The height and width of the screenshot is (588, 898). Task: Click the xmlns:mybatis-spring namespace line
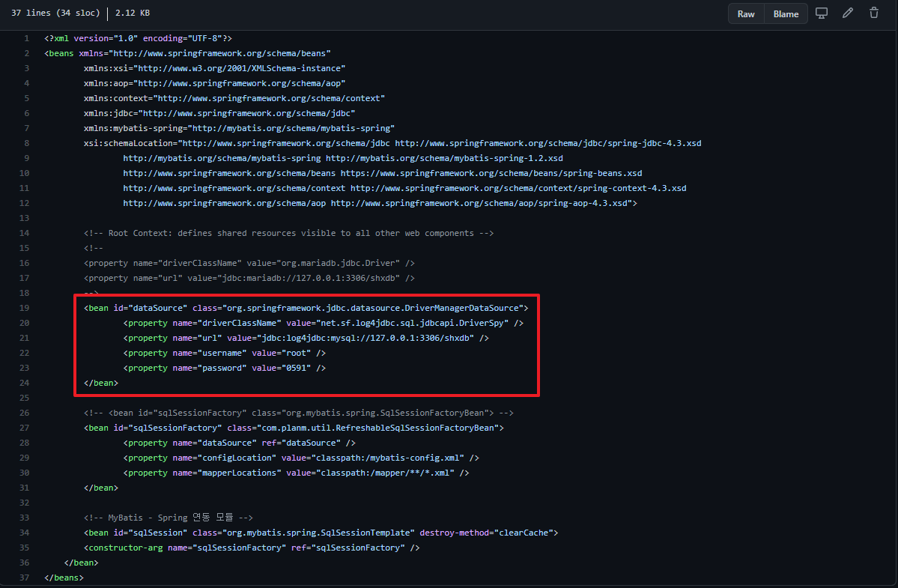click(239, 128)
